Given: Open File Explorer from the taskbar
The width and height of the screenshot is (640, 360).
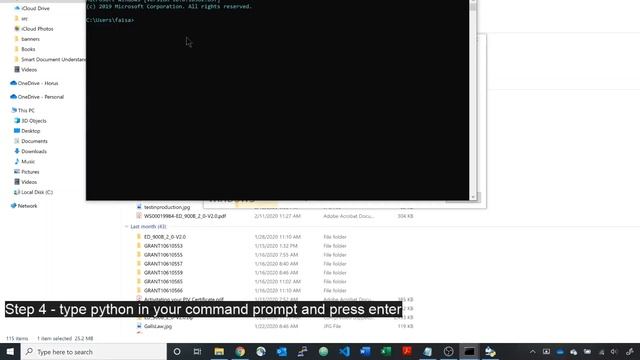Looking at the screenshot, I should pos(219,351).
